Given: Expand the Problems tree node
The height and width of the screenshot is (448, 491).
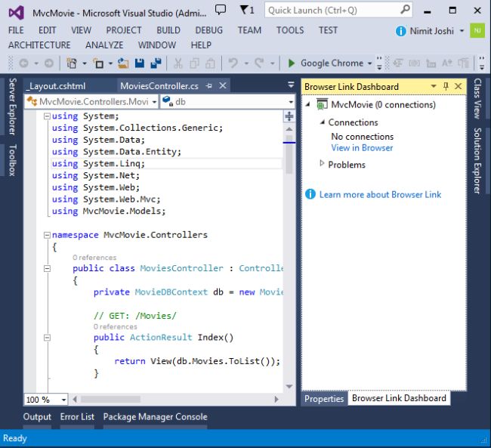Looking at the screenshot, I should pos(322,163).
